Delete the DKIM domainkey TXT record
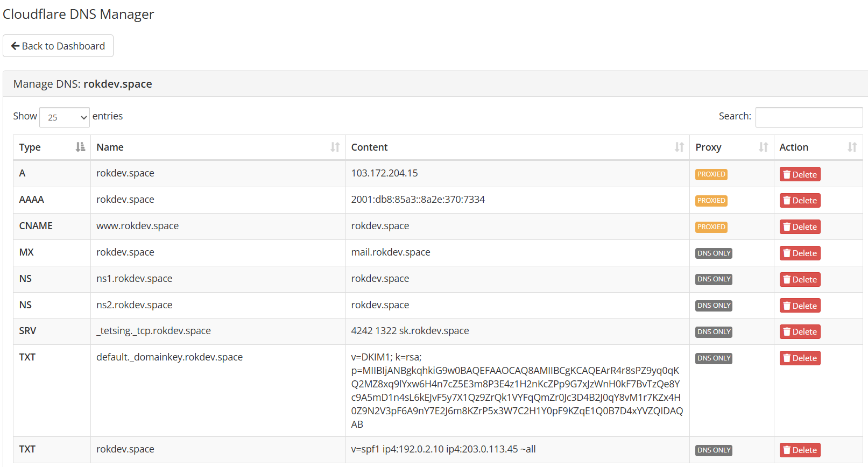Viewport: 868px width, 467px height. click(x=800, y=358)
